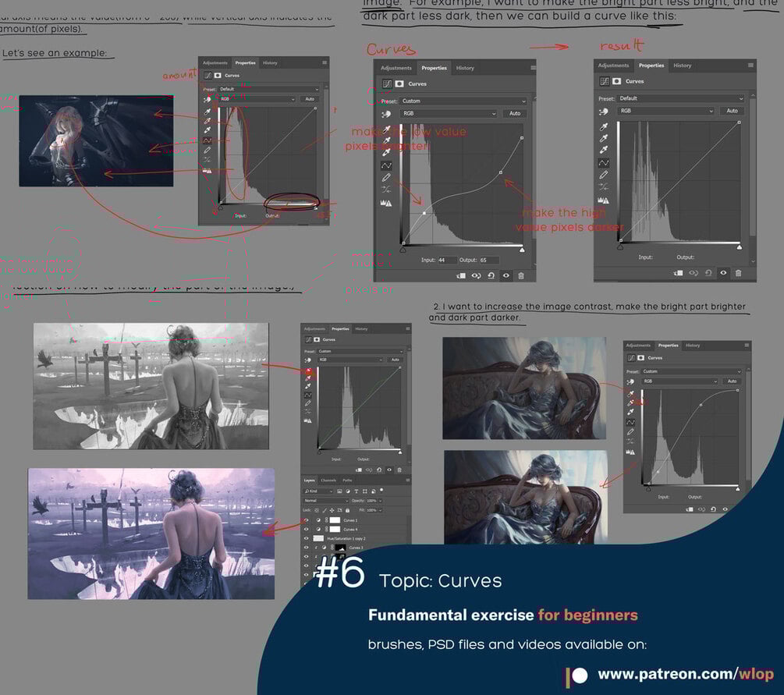Click clip-to-layer icon in the 'result' panel
Image resolution: width=784 pixels, height=695 pixels.
click(x=679, y=273)
